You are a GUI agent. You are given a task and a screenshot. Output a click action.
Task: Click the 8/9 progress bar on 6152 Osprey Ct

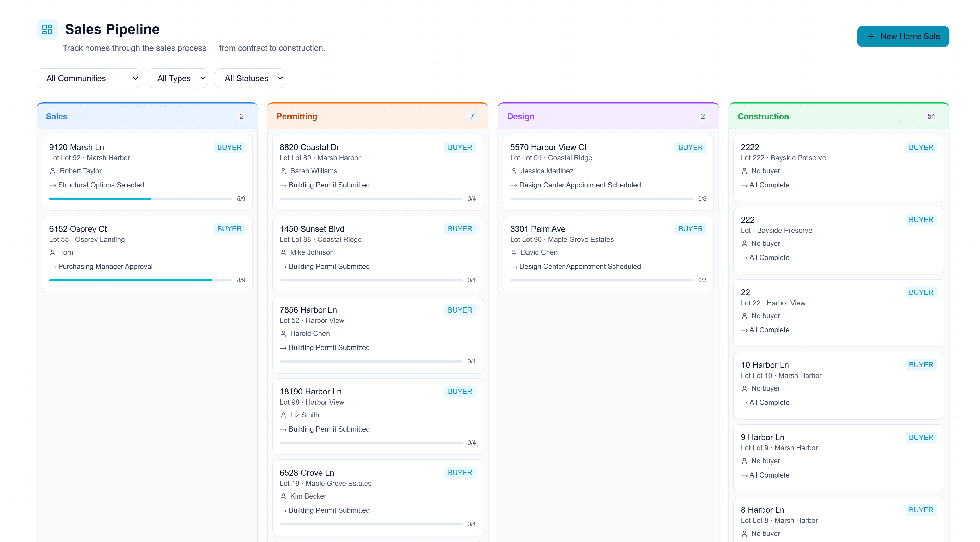click(x=140, y=280)
